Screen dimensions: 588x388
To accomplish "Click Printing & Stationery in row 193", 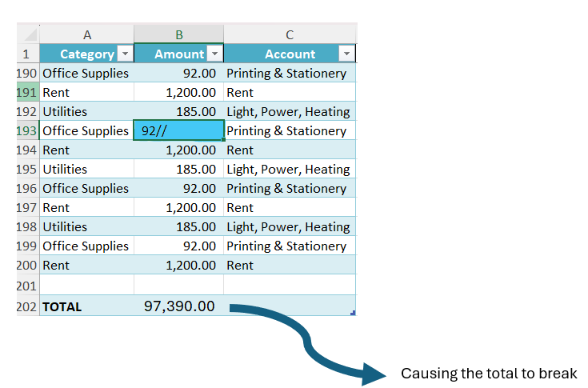I will [x=290, y=131].
